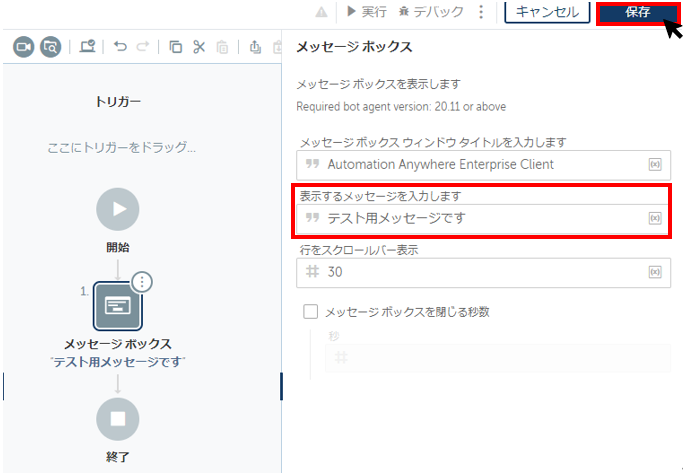The image size is (683, 474).
Task: Enable メッセージ ボックスを閉じる秒数 checkbox
Action: coord(310,311)
